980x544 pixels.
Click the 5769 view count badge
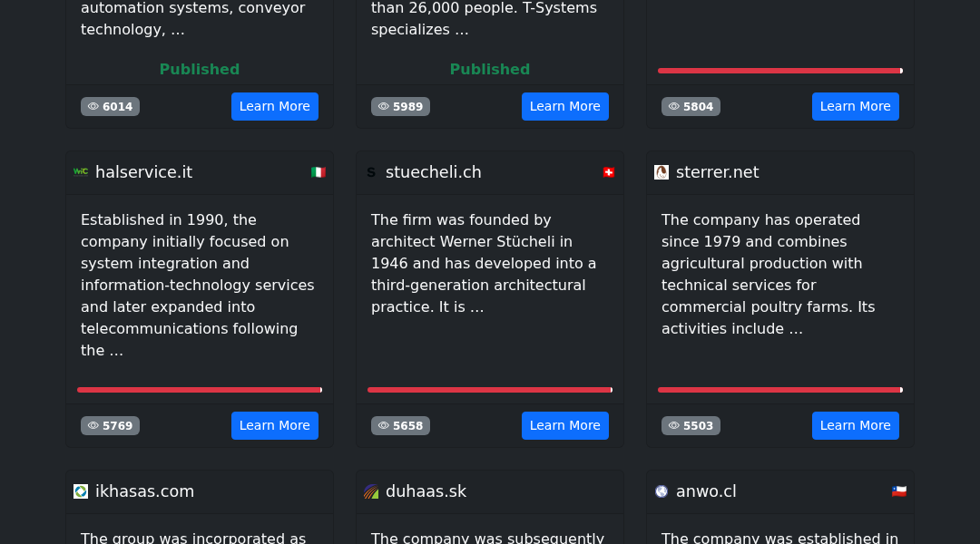pos(110,426)
